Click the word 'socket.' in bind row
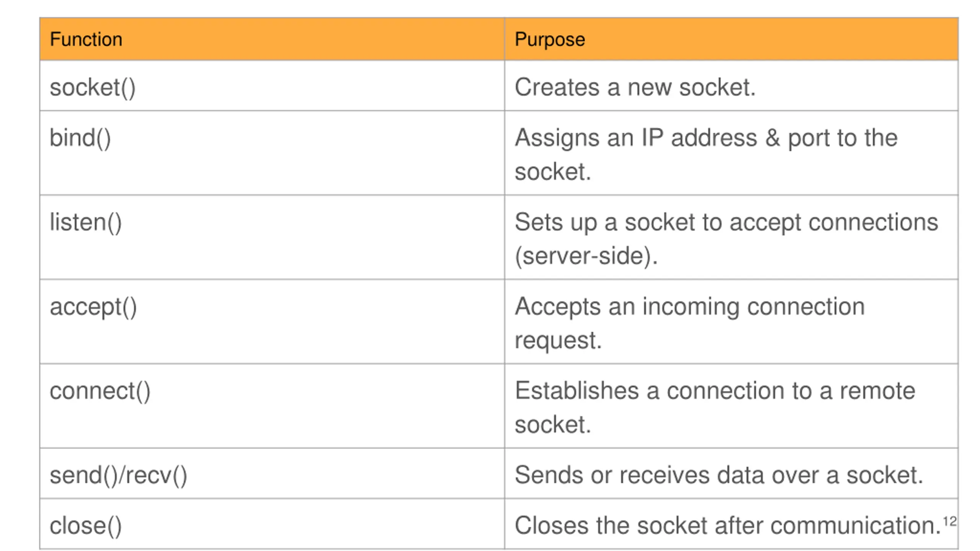The width and height of the screenshot is (980, 551). (x=553, y=172)
